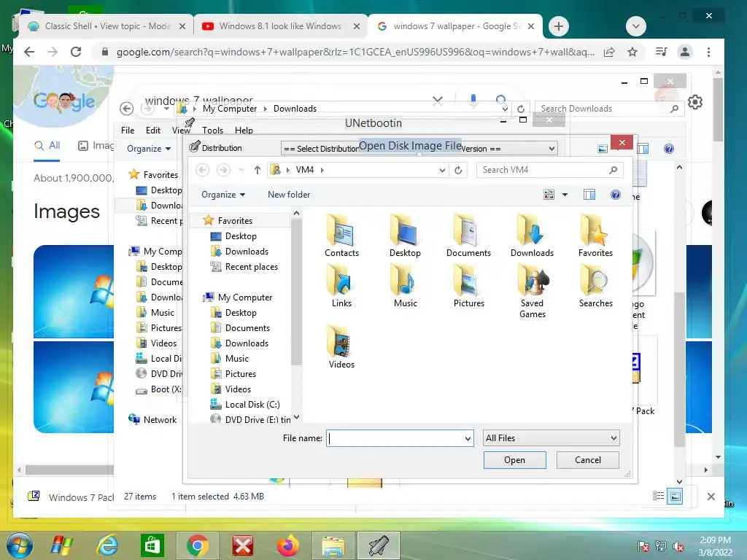Open the Edit menu in Explorer

tap(153, 131)
